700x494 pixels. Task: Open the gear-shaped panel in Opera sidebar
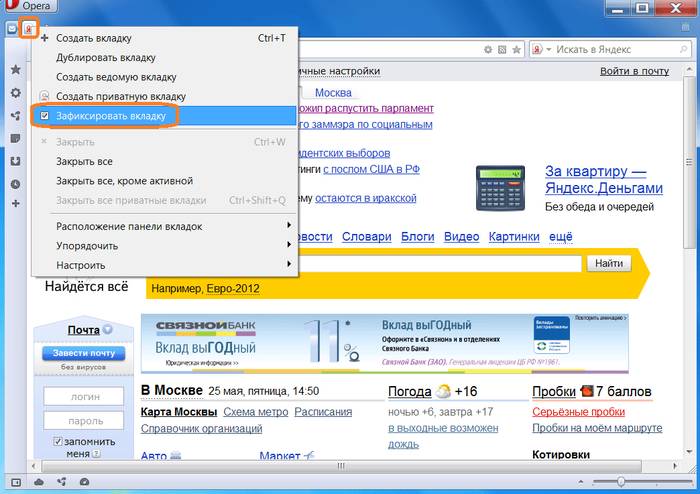coord(14,93)
